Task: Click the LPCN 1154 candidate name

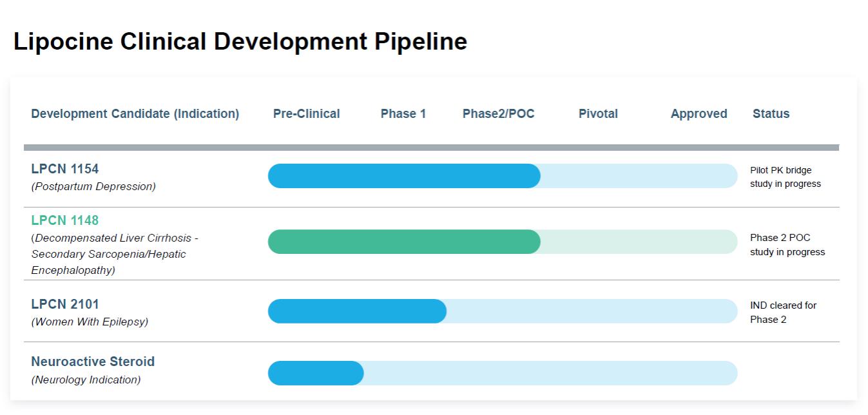Action: tap(65, 169)
